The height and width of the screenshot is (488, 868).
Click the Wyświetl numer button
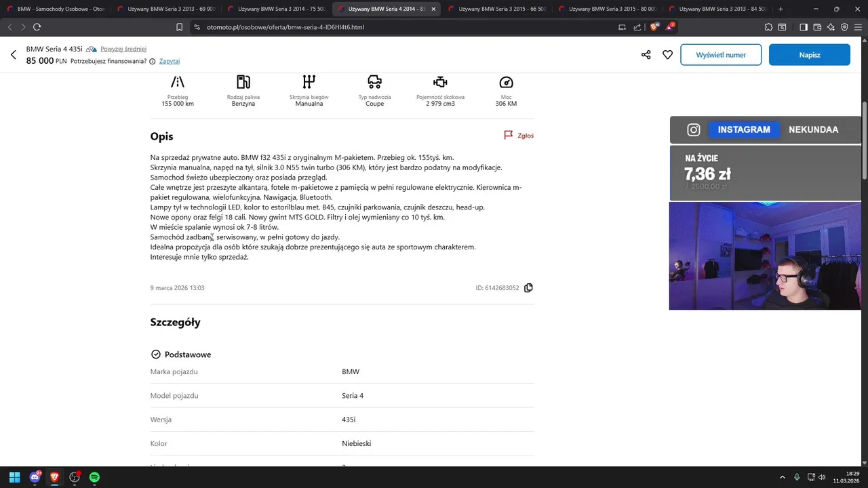[x=721, y=55]
